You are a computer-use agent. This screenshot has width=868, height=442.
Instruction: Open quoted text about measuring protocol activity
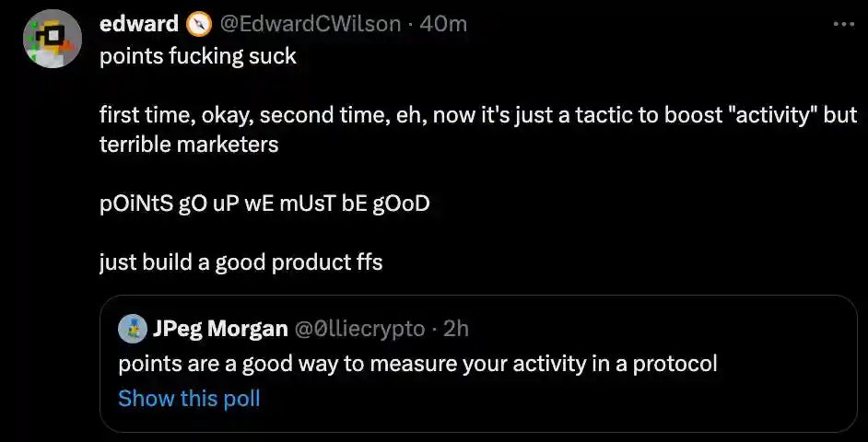point(417,364)
